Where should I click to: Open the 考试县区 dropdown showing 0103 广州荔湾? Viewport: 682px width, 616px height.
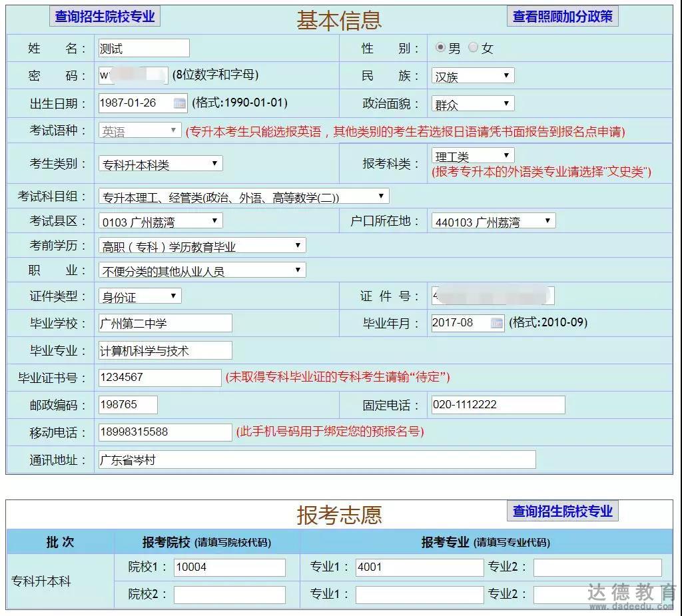click(161, 221)
